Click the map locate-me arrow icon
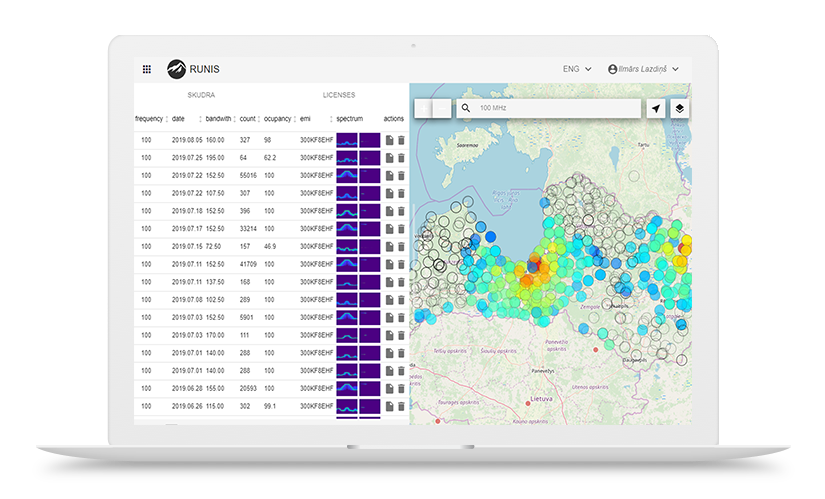825x499 pixels. (656, 108)
